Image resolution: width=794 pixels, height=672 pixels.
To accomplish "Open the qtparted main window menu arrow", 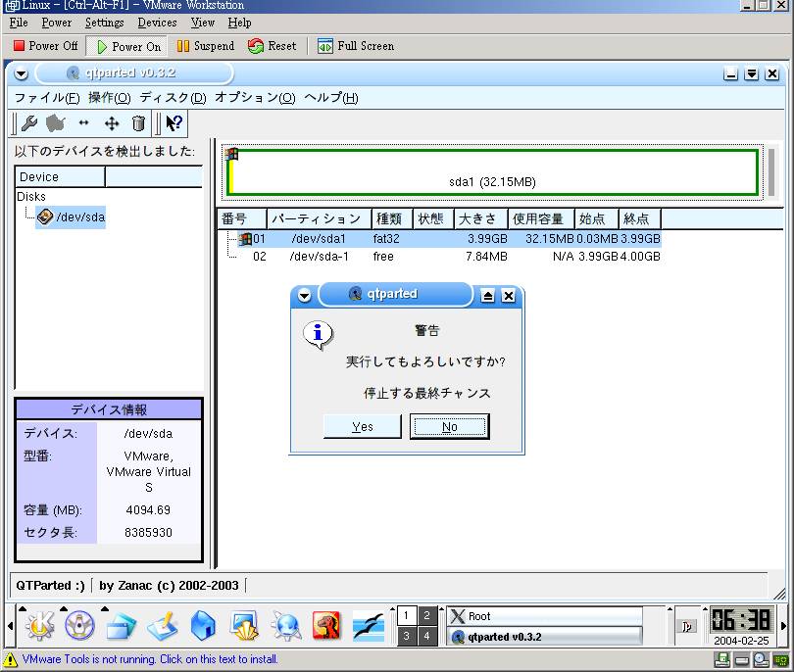I will (21, 73).
